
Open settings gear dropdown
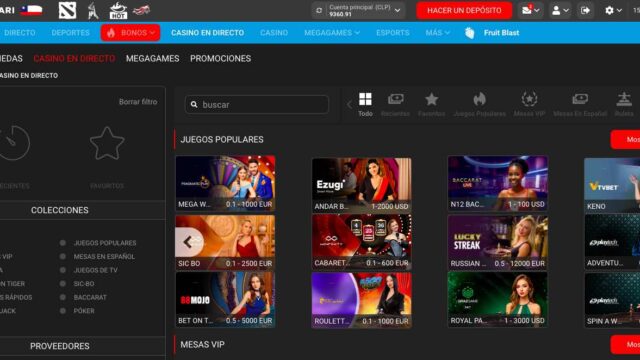click(613, 11)
